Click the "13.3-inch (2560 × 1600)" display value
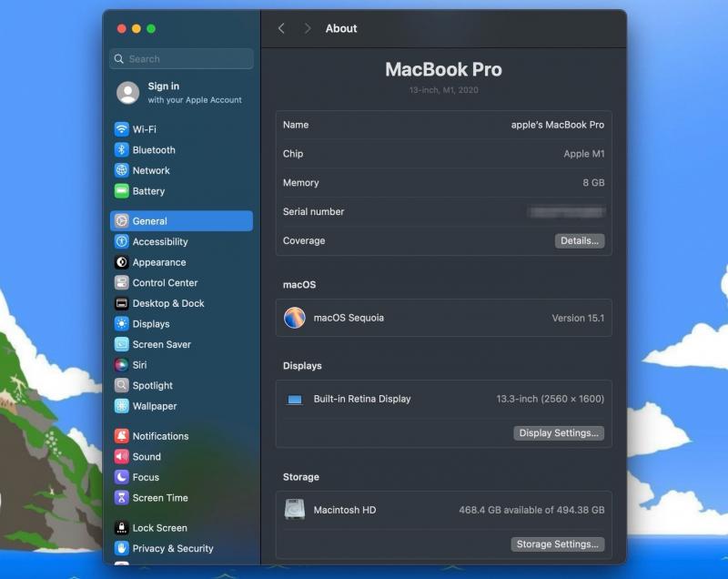This screenshot has height=579, width=728. click(x=551, y=399)
